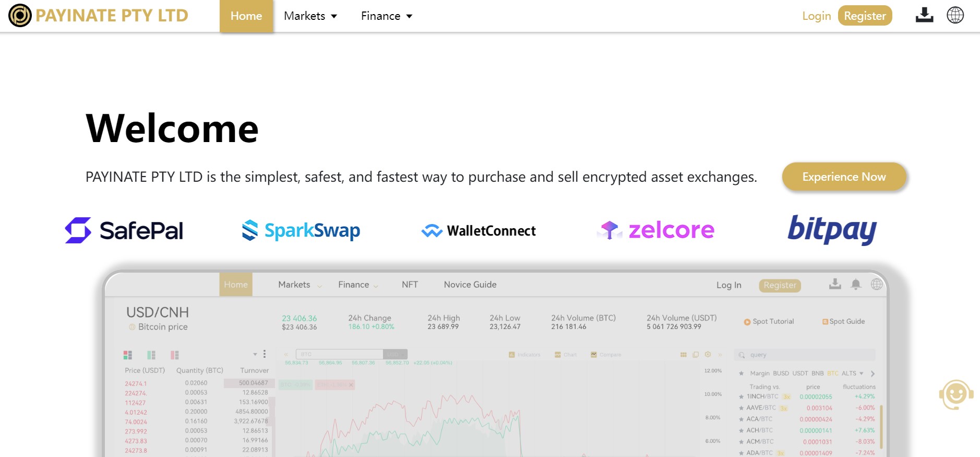Click the PAYINATE circular logo icon
The image size is (980, 457).
pyautogui.click(x=20, y=16)
